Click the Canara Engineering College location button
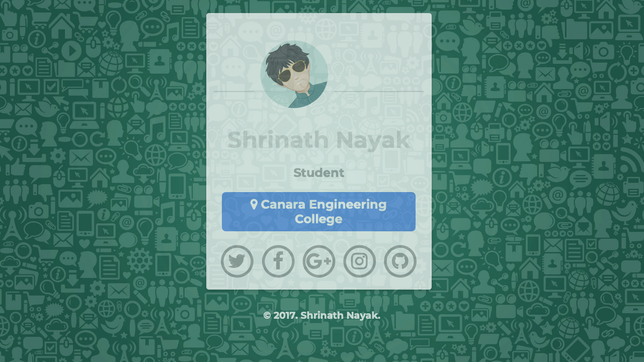The height and width of the screenshot is (362, 644). point(318,212)
